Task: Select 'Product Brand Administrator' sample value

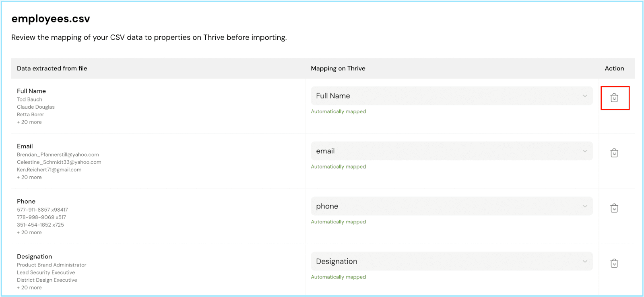Action: 52,265
